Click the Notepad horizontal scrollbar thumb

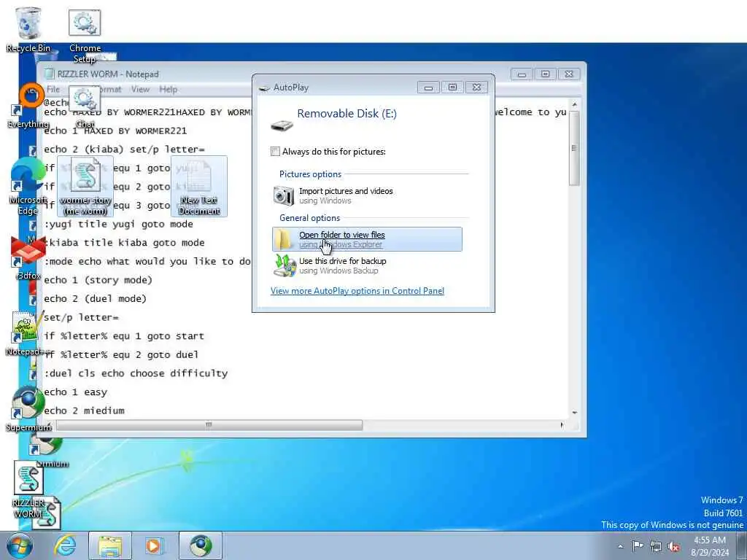(x=209, y=424)
